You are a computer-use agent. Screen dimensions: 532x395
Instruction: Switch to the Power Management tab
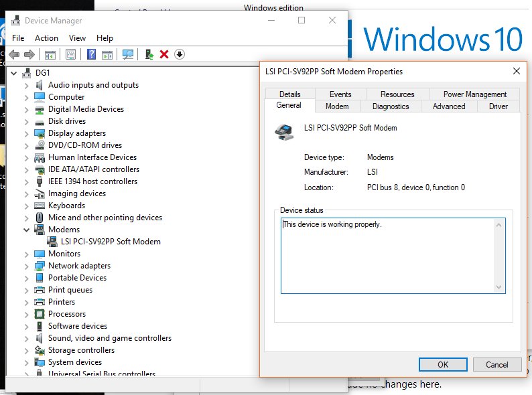point(474,94)
